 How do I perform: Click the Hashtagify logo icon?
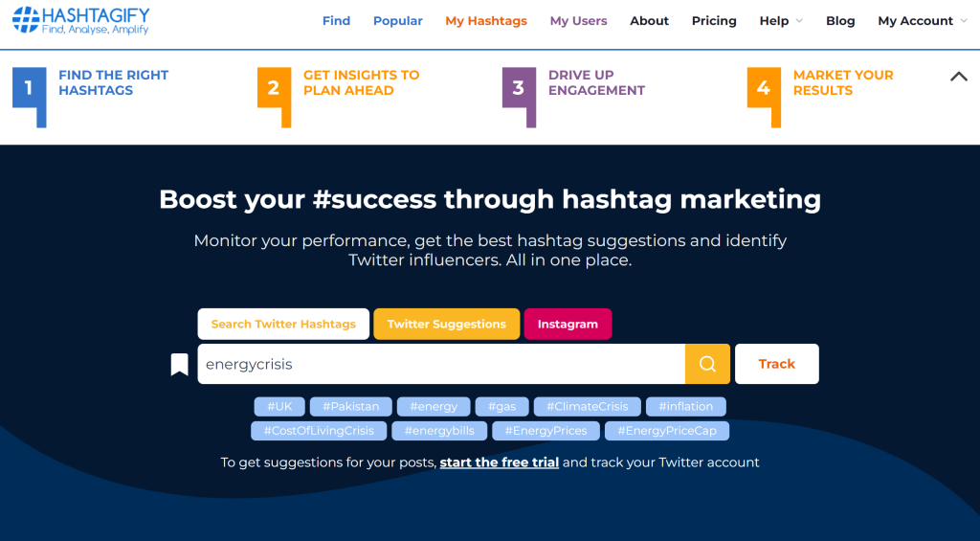coord(26,20)
